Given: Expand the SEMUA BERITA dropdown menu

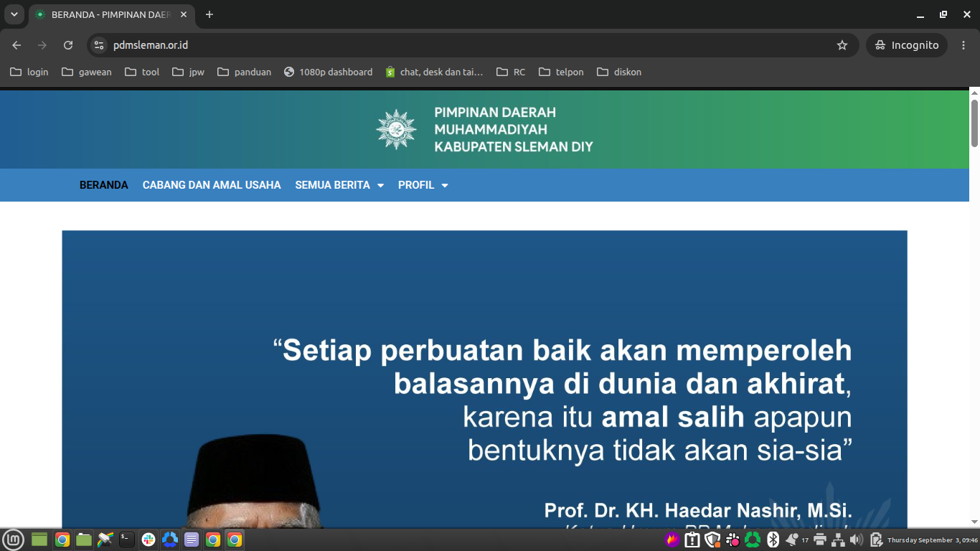Looking at the screenshot, I should 339,185.
